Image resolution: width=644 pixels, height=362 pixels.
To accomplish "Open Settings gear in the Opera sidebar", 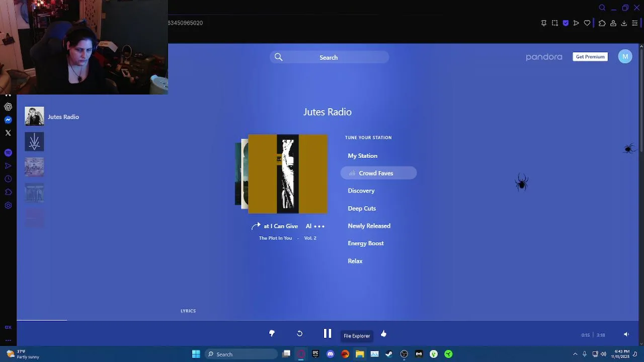I will [8, 205].
